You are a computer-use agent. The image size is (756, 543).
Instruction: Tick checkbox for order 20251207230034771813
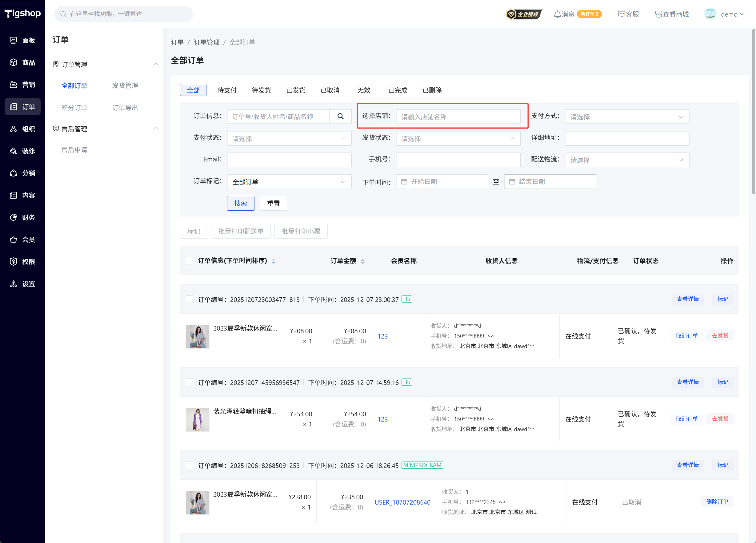[x=190, y=299]
